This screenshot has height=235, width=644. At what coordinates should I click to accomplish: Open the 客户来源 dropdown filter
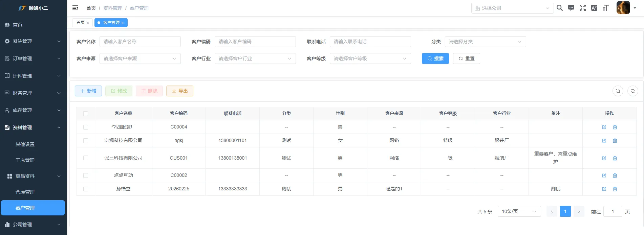(x=140, y=58)
